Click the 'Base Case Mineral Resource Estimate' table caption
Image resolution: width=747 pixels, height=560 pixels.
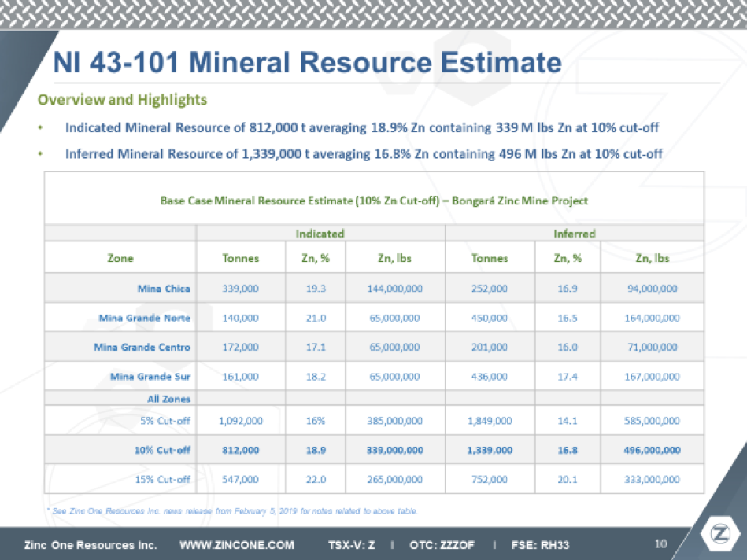[x=374, y=201]
